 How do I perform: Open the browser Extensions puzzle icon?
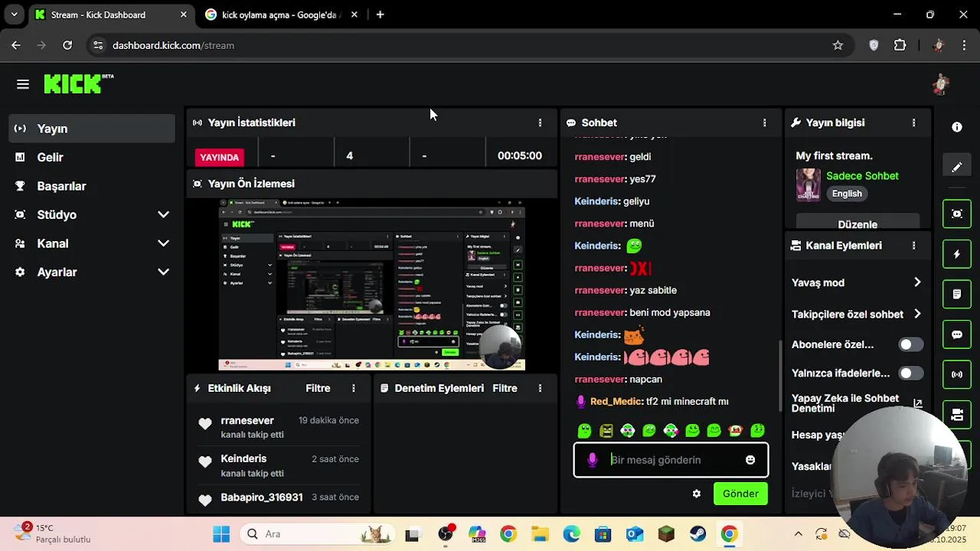click(x=900, y=45)
